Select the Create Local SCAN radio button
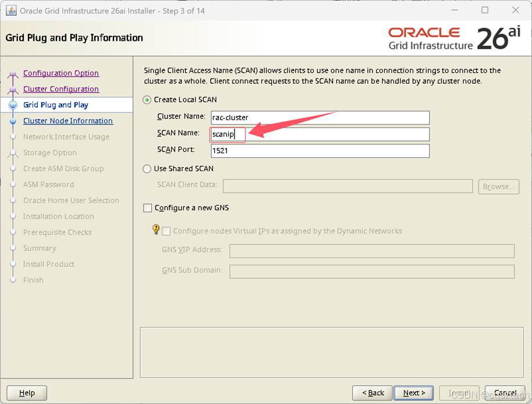This screenshot has height=404, width=532. tap(147, 100)
